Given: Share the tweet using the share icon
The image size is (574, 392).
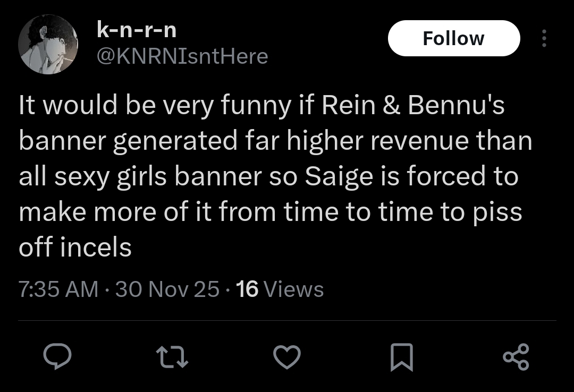Looking at the screenshot, I should coord(516,356).
